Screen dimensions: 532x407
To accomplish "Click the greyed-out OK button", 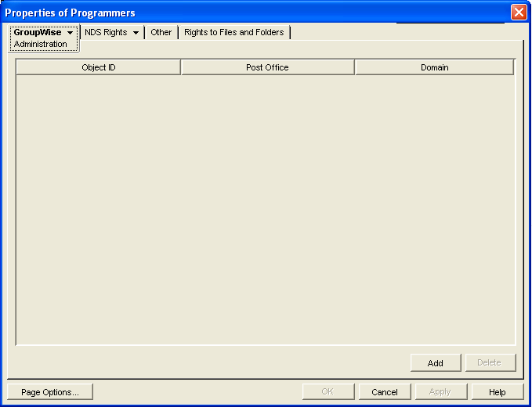I will (x=328, y=392).
